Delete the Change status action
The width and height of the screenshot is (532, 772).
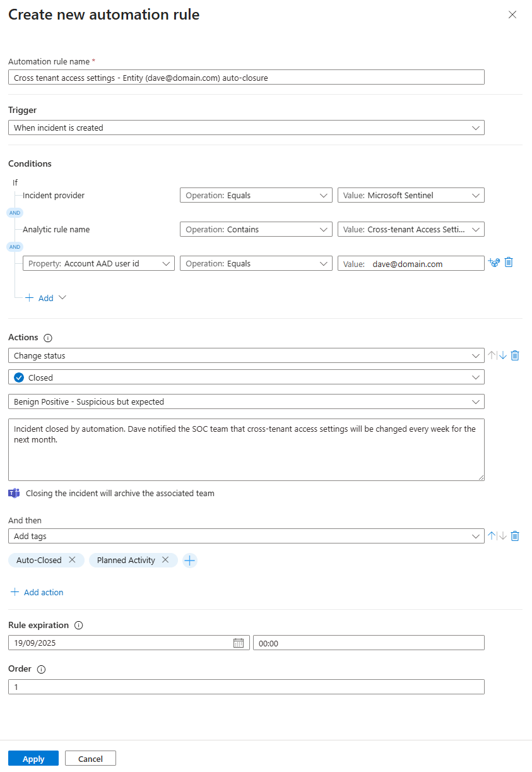[x=515, y=355]
